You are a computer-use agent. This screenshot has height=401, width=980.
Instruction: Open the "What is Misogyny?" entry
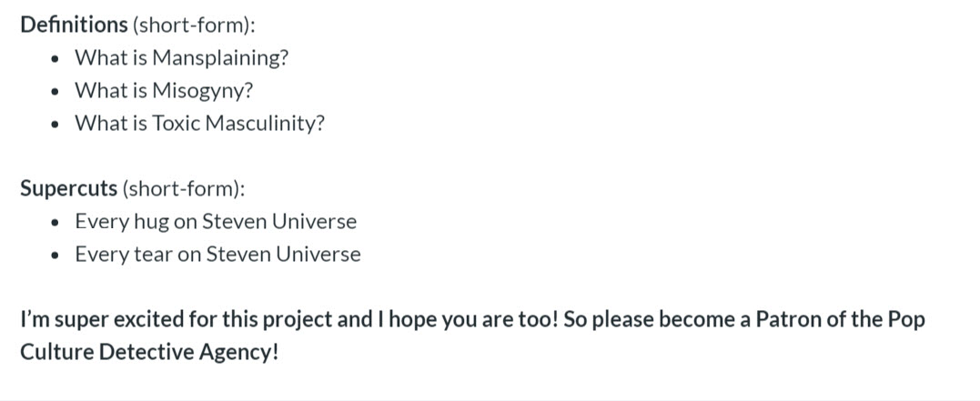point(165,91)
